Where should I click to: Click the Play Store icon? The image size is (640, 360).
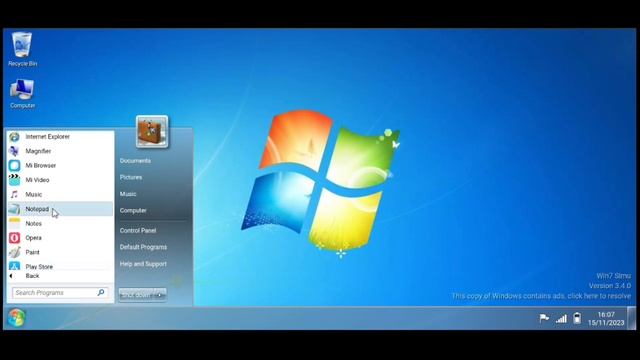pos(14,266)
